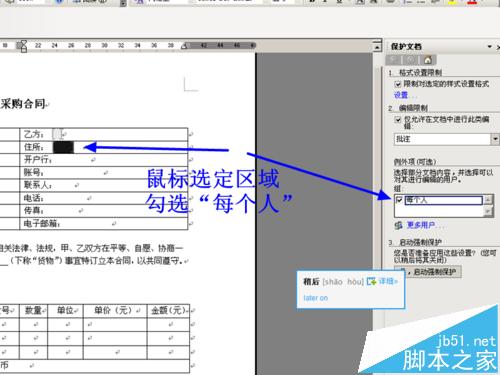Click the 详细 link in translation tooltip
The height and width of the screenshot is (375, 500).
coord(388,281)
